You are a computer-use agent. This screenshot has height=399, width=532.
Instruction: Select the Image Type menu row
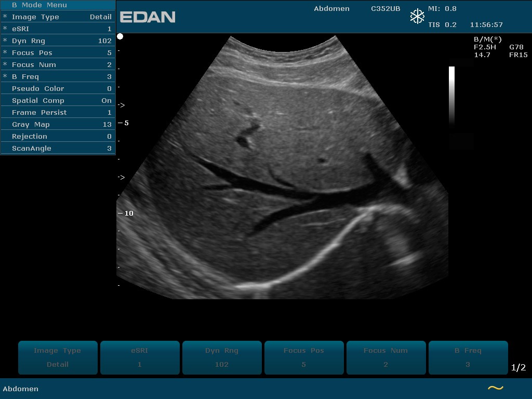(x=58, y=17)
